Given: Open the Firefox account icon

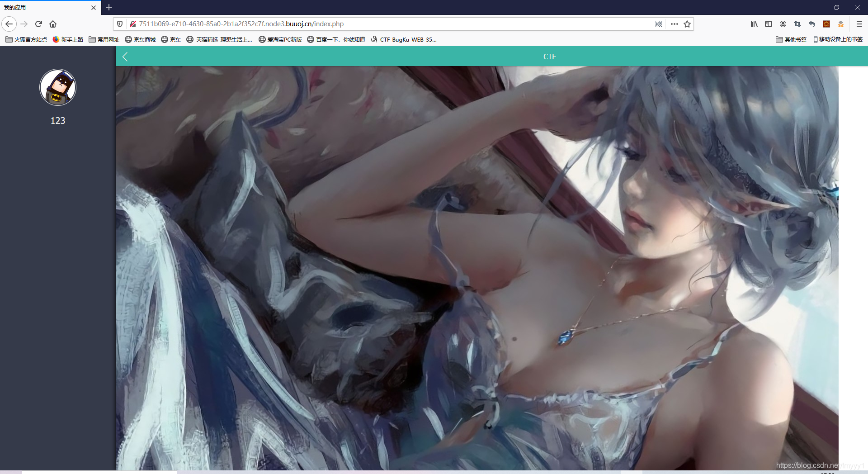Looking at the screenshot, I should [x=783, y=24].
